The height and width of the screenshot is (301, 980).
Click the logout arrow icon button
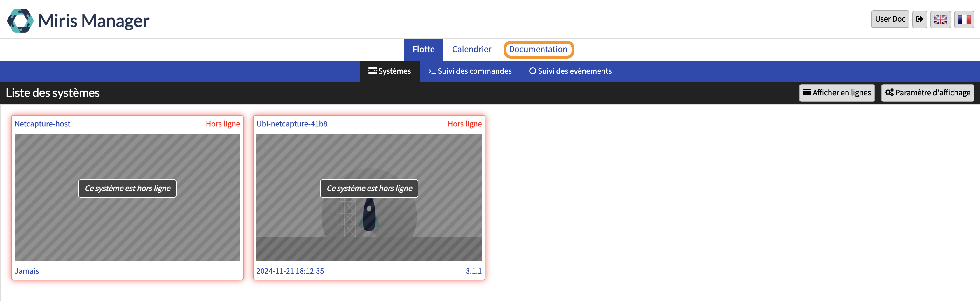tap(920, 20)
